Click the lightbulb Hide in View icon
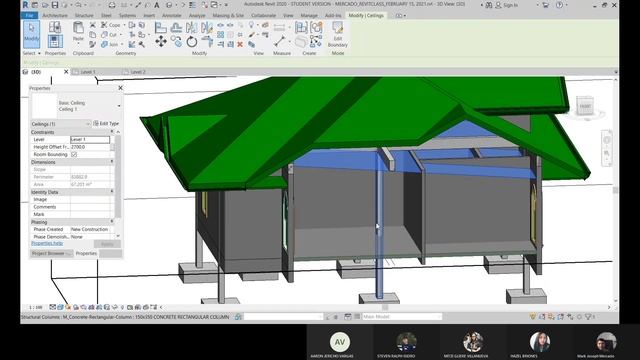The height and width of the screenshot is (360, 640). [x=251, y=25]
